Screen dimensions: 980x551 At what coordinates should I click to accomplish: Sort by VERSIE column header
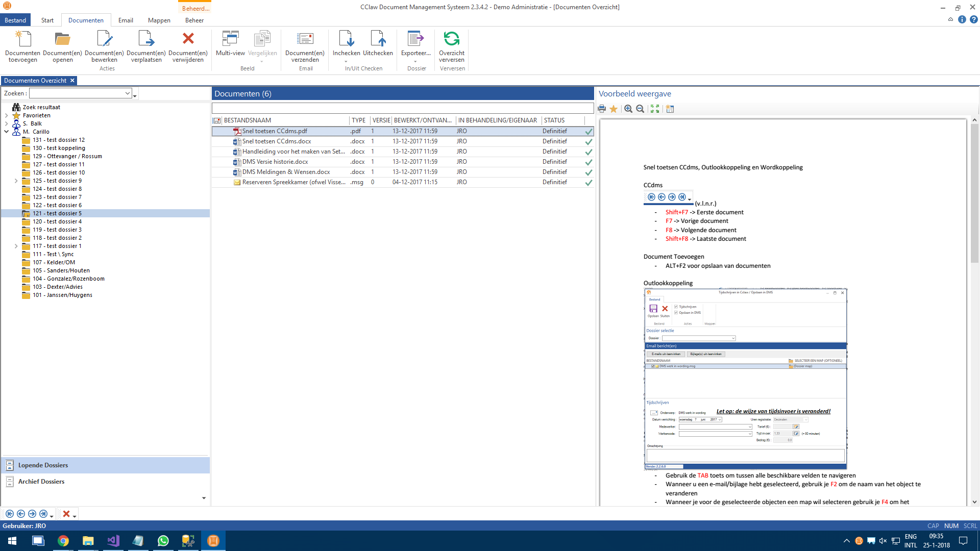(381, 120)
